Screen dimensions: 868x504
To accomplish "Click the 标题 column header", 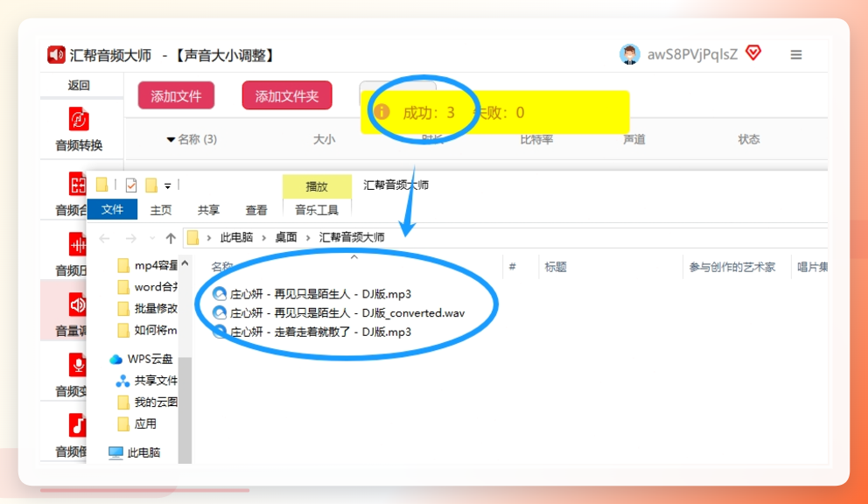I will pos(556,267).
